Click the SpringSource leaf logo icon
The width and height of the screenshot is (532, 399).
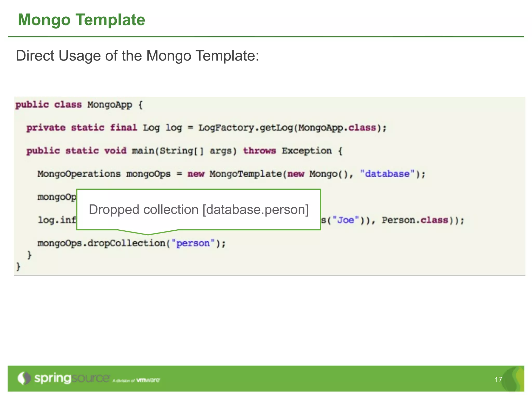[x=24, y=378]
